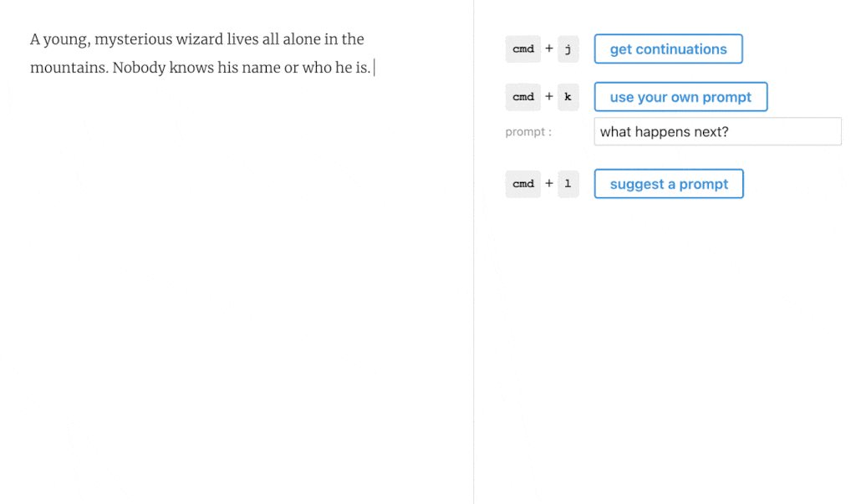Place cursor on the word 'mountains'
Image resolution: width=856 pixels, height=504 pixels.
[x=68, y=68]
